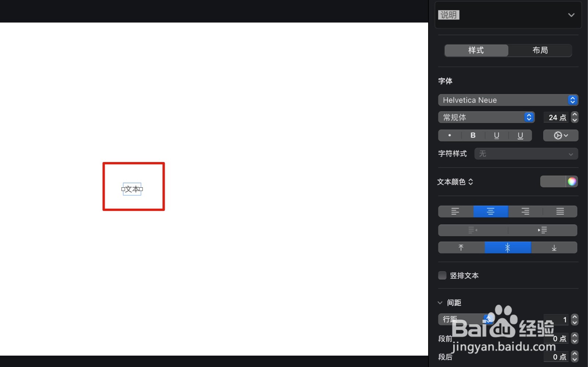
Task: Open the Helvetica Neue font dropdown
Action: coord(508,100)
